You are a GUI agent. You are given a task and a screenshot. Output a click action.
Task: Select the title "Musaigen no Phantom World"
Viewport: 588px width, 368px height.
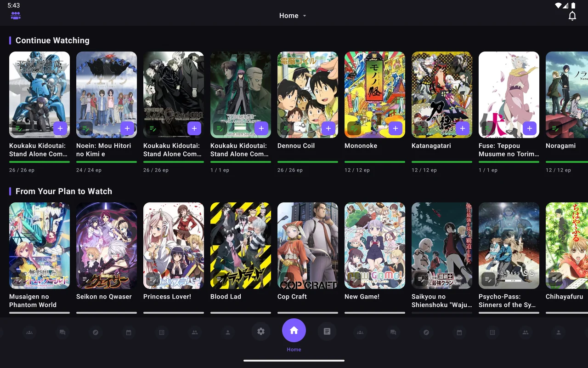coord(33,301)
